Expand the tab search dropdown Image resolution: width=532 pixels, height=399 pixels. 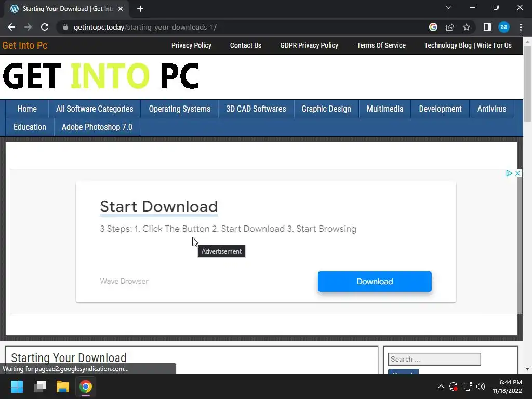(448, 7)
